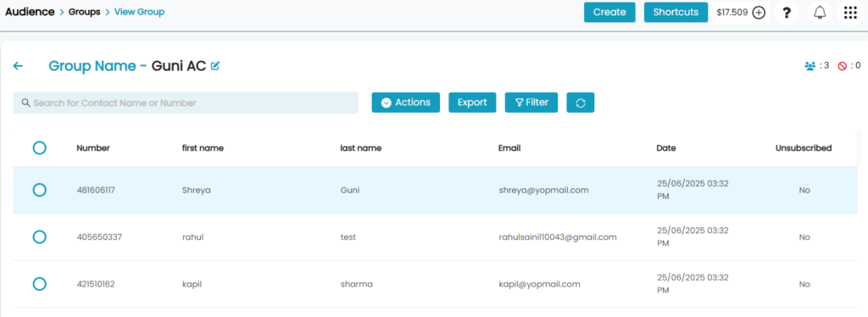Click the Guni AC group title
This screenshot has height=317, width=868.
(x=179, y=66)
